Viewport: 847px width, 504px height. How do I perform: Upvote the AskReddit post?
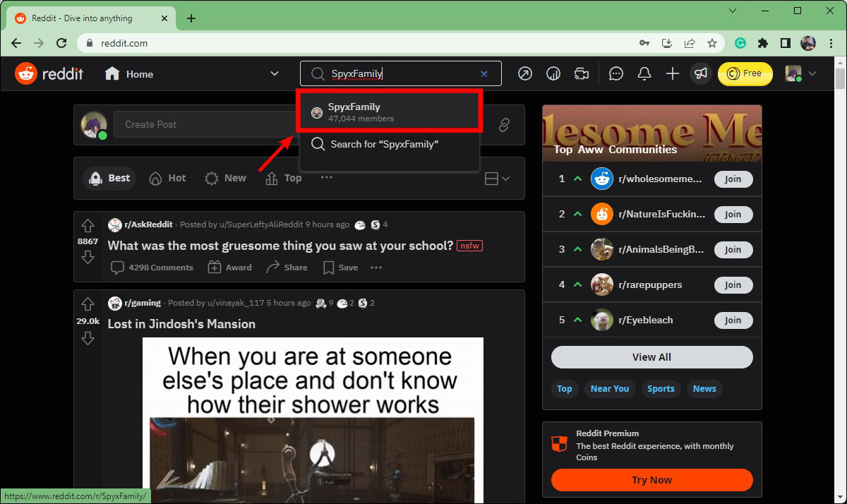(88, 226)
